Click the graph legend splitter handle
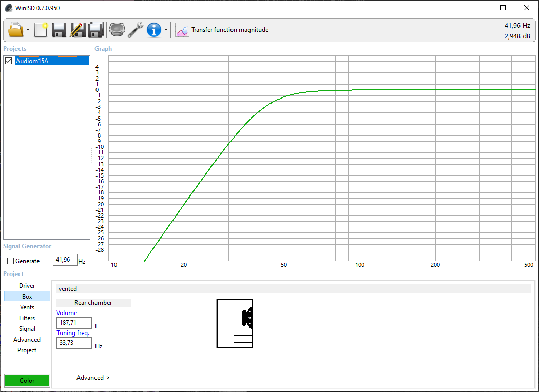 click(x=92, y=155)
